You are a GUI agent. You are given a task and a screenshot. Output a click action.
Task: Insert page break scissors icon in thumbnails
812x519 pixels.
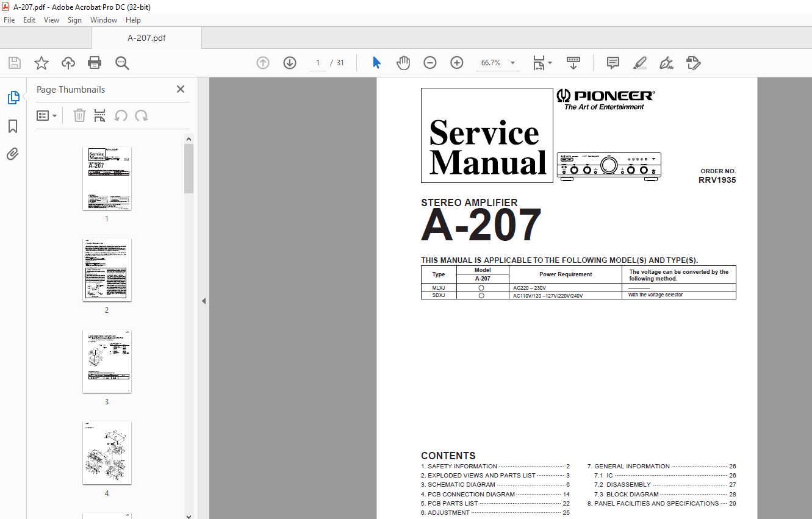click(x=100, y=115)
